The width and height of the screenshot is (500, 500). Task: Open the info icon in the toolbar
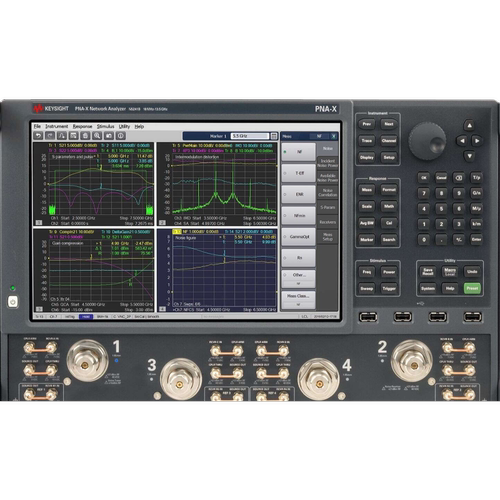coord(121,135)
